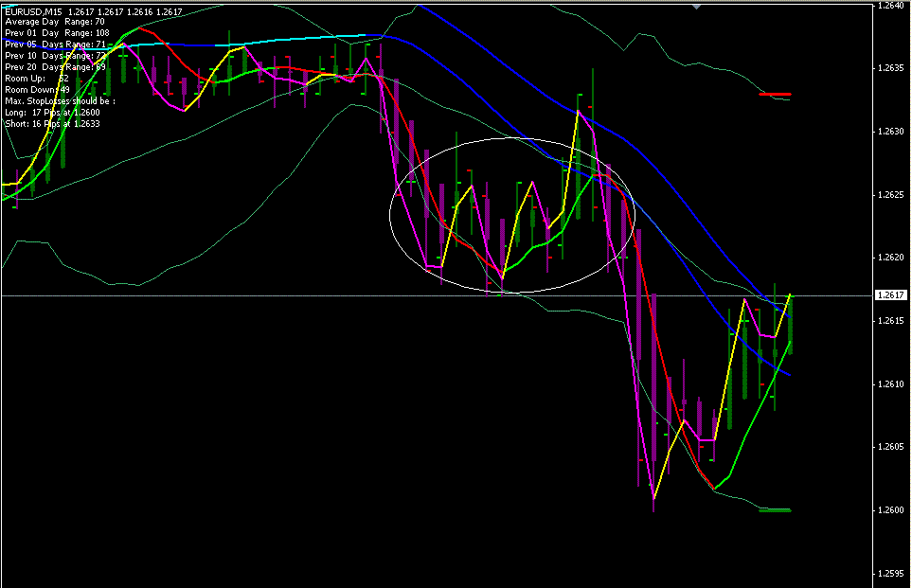Select the 'Prev 01 Day Range: 108' line

click(x=57, y=33)
